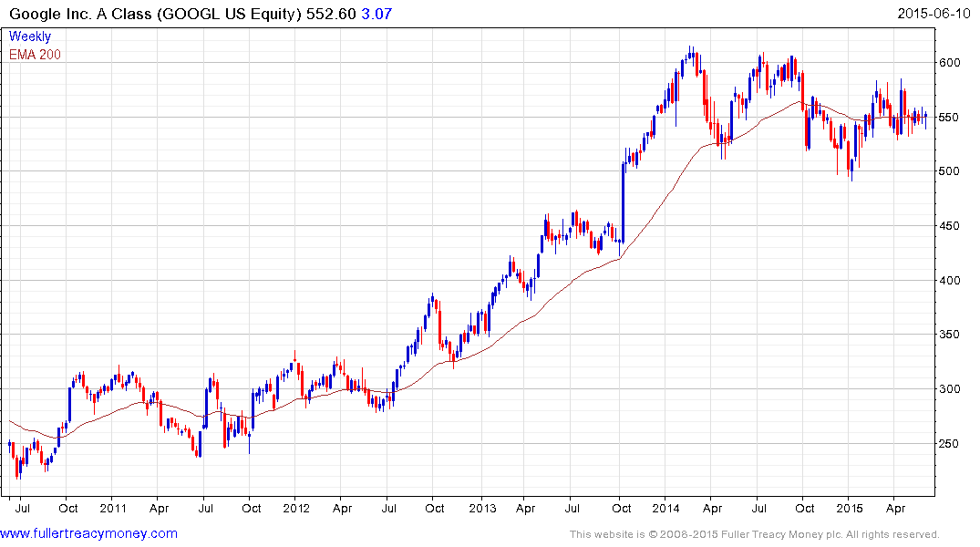Click the 2015 year axis label
980x547 pixels.
click(850, 508)
